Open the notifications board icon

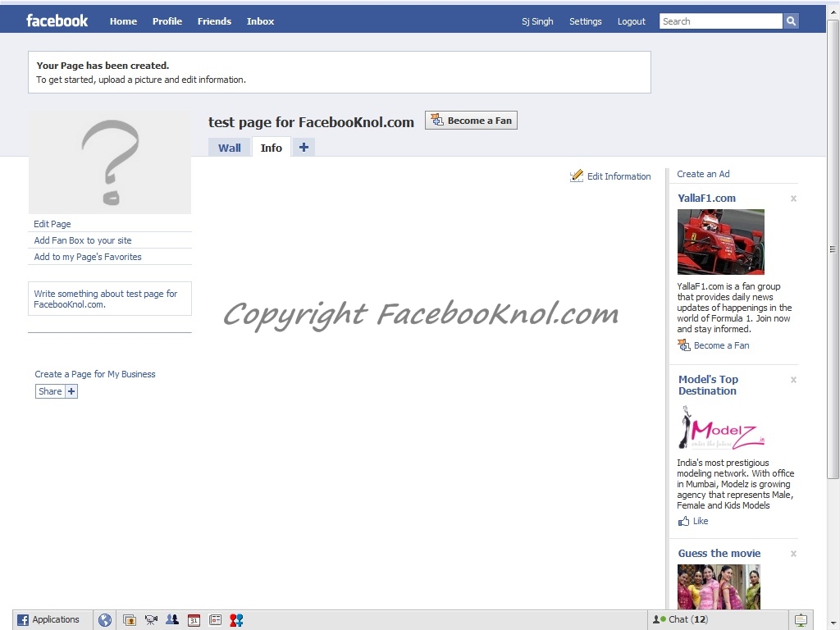[801, 620]
